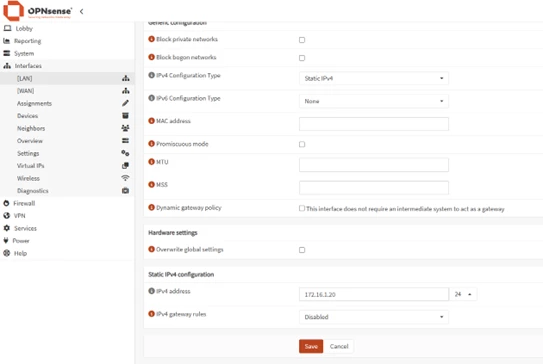Viewport: 543px width, 364px height.
Task: Collapse the Interfaces menu
Action: point(28,66)
